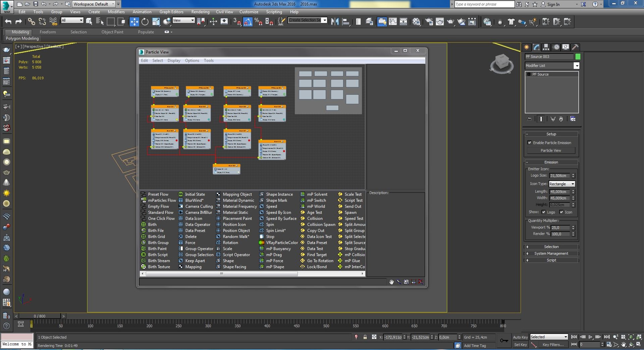This screenshot has height=350, width=644.
Task: Open the Modify panel tab icon
Action: [536, 47]
